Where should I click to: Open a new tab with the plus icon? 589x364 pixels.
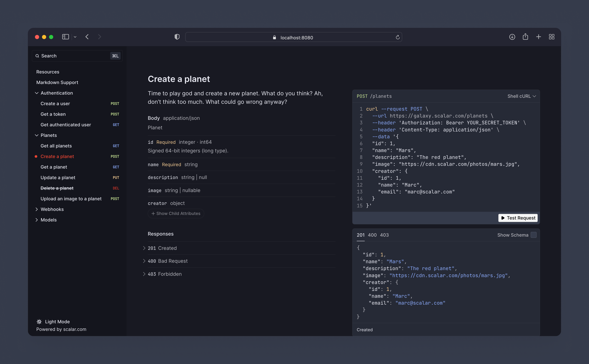539,37
